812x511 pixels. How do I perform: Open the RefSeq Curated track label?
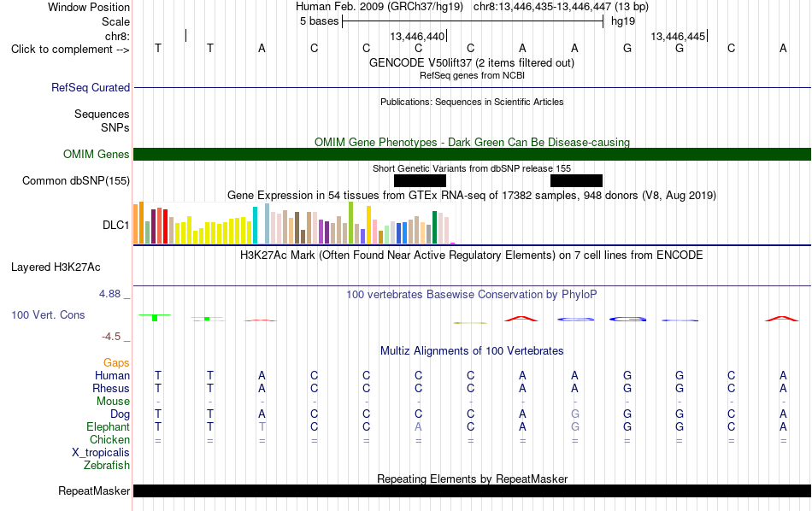point(90,87)
